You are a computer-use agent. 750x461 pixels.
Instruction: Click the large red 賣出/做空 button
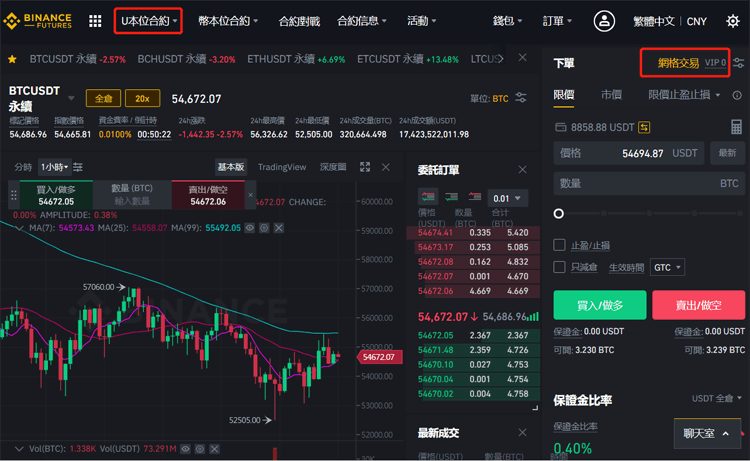[698, 305]
